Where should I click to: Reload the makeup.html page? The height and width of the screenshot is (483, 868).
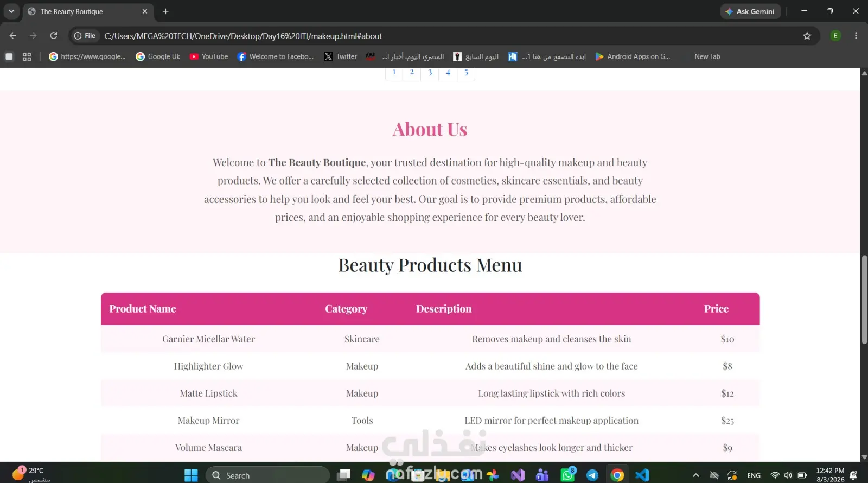[54, 36]
